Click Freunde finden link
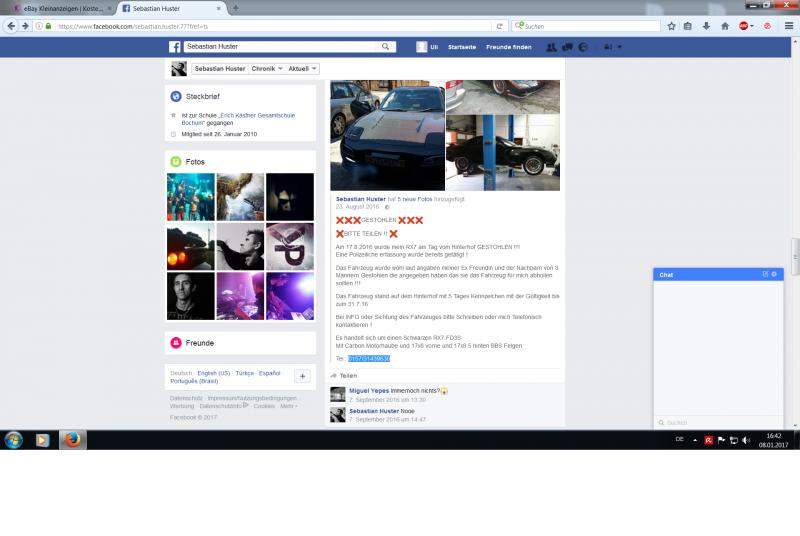800x536 pixels. pyautogui.click(x=509, y=47)
